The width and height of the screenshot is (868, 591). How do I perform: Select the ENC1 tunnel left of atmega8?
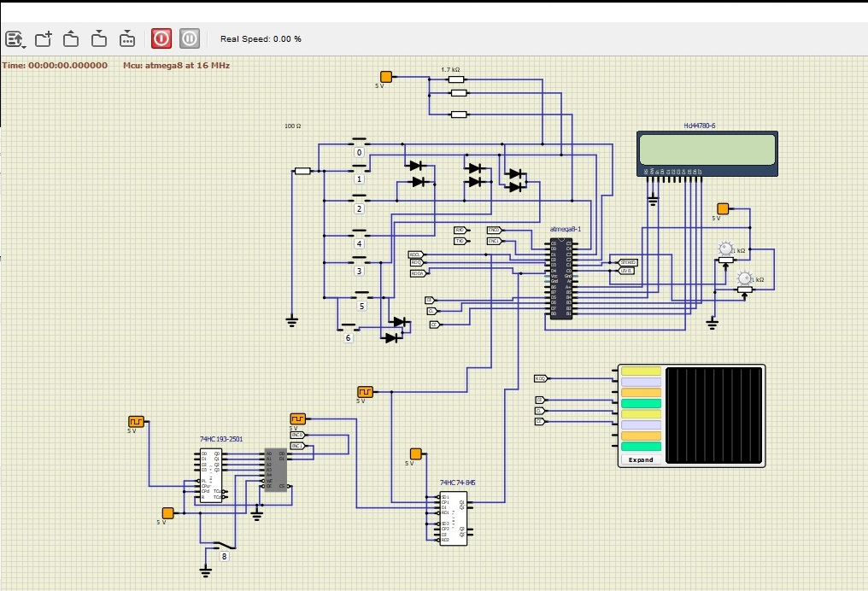tap(495, 241)
